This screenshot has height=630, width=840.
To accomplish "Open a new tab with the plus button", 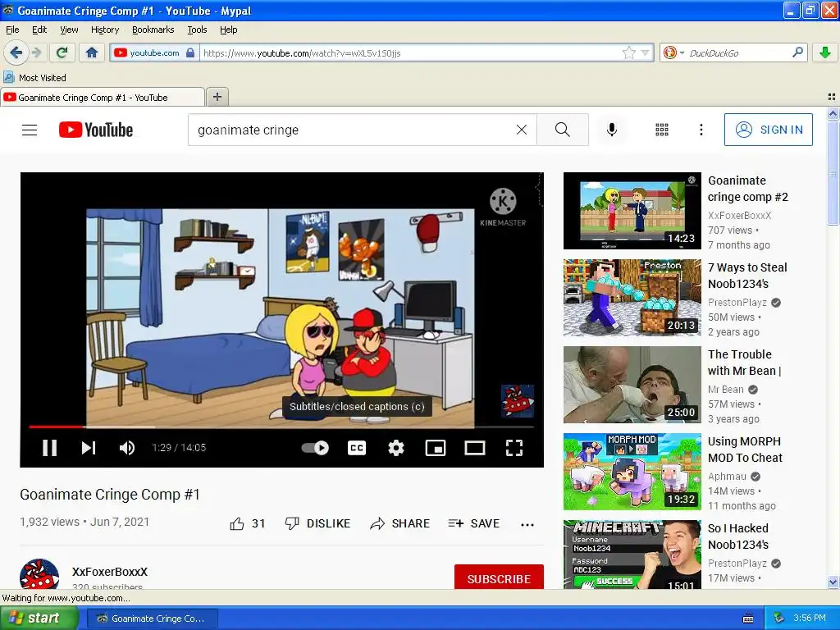I will click(217, 97).
